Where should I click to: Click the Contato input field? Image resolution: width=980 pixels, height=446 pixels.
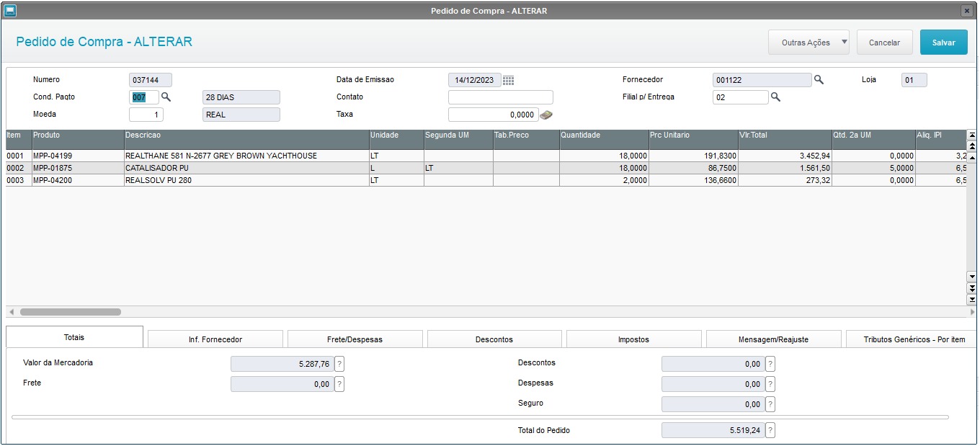click(x=500, y=97)
